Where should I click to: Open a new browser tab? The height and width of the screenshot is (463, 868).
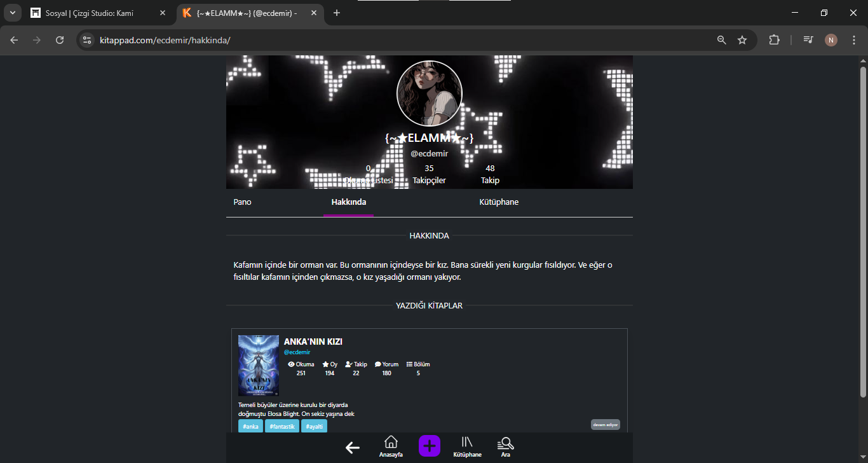(x=337, y=13)
